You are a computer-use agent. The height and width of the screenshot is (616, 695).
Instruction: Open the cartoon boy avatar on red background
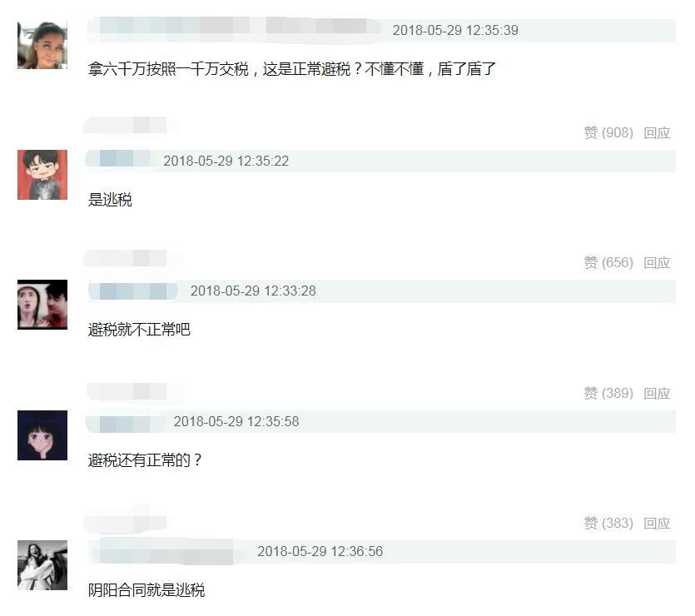coord(42,175)
